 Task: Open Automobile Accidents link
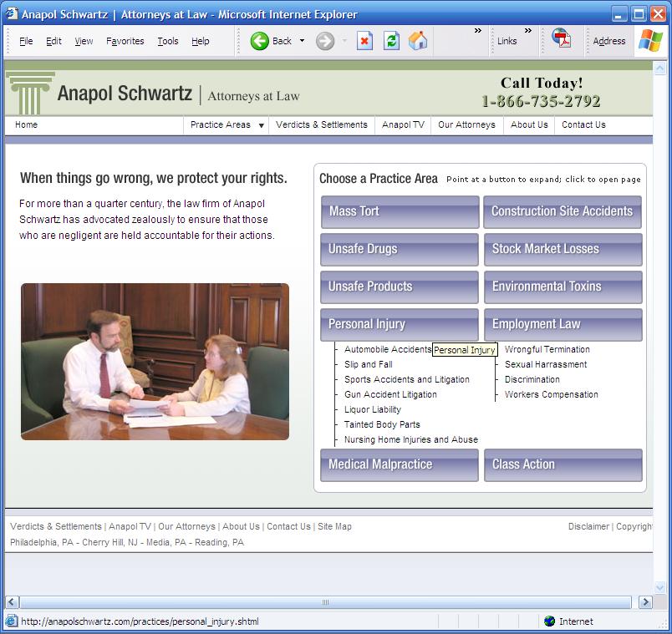pos(388,349)
